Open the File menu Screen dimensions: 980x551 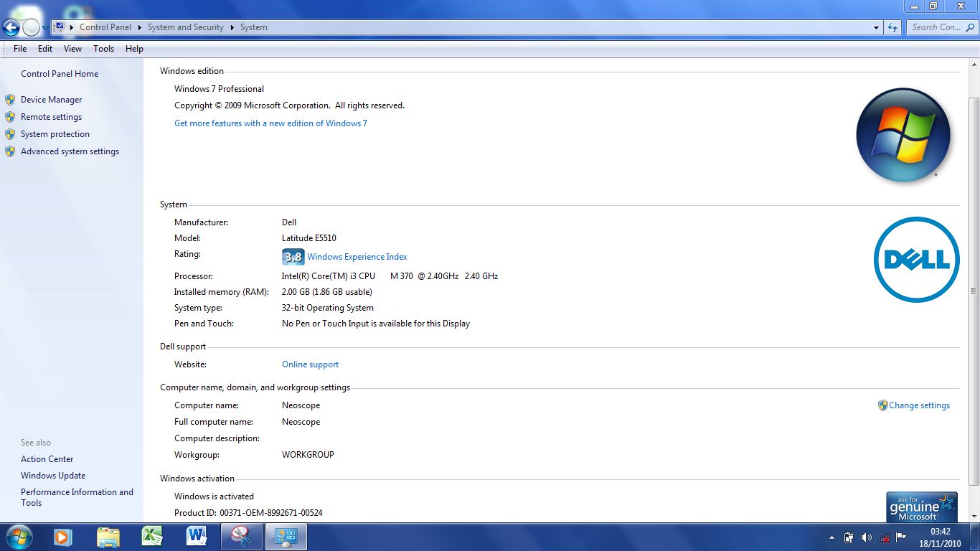[x=20, y=49]
